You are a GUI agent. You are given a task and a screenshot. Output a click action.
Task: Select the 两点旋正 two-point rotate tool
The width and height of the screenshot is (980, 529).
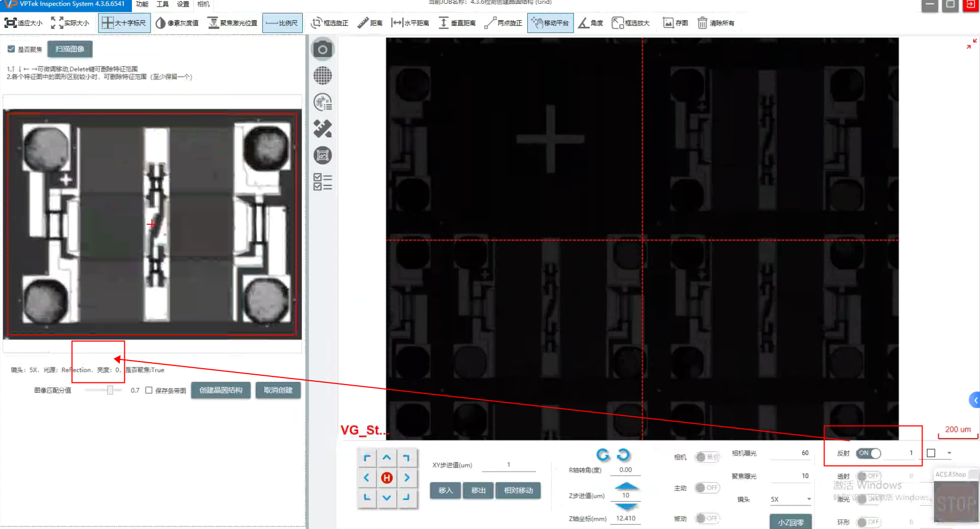[503, 23]
